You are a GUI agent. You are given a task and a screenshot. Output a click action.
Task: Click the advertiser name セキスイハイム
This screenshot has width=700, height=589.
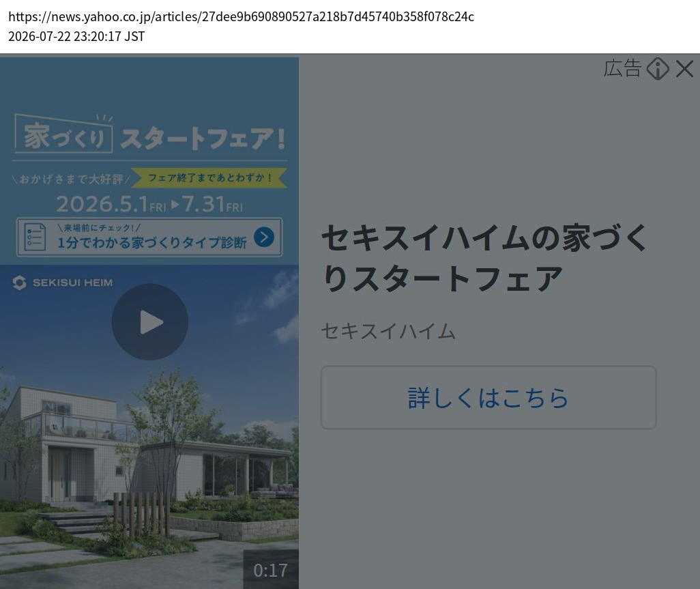pos(388,331)
